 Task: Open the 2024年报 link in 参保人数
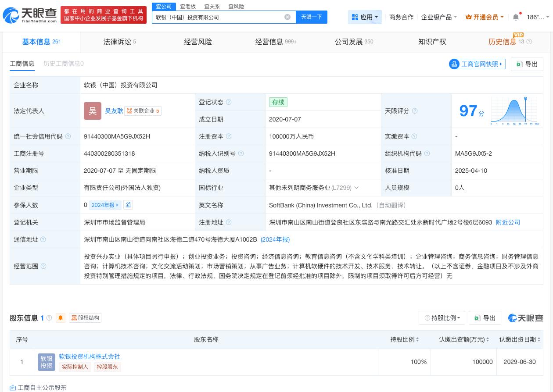coord(104,205)
